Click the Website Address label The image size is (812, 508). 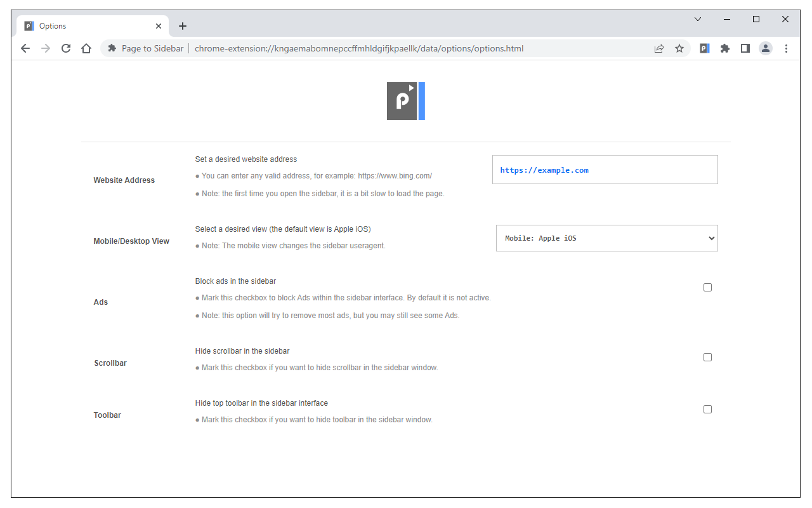click(124, 180)
